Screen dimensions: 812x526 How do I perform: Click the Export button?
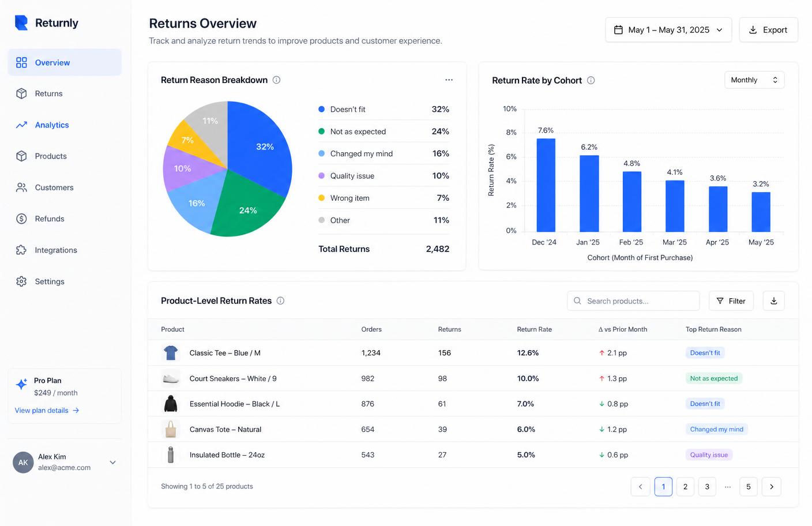pyautogui.click(x=768, y=29)
